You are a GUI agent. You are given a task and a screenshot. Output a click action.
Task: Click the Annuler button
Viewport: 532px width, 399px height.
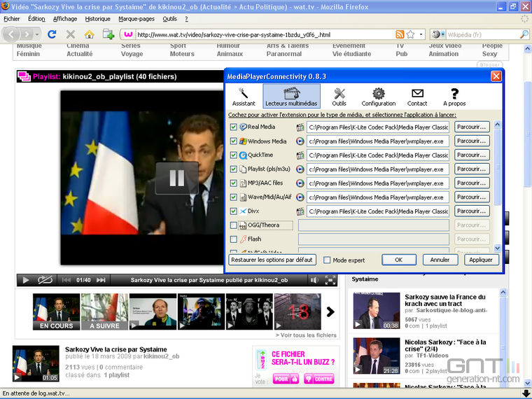[x=440, y=260]
